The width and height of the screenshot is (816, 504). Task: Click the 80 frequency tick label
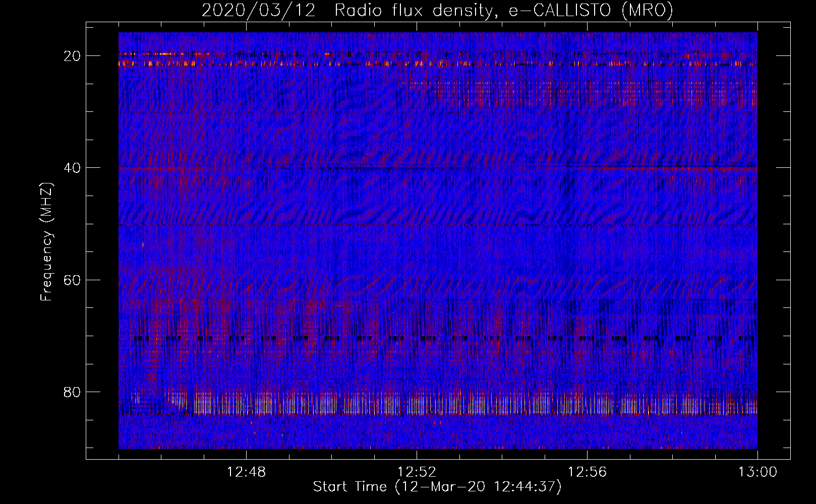pyautogui.click(x=73, y=392)
